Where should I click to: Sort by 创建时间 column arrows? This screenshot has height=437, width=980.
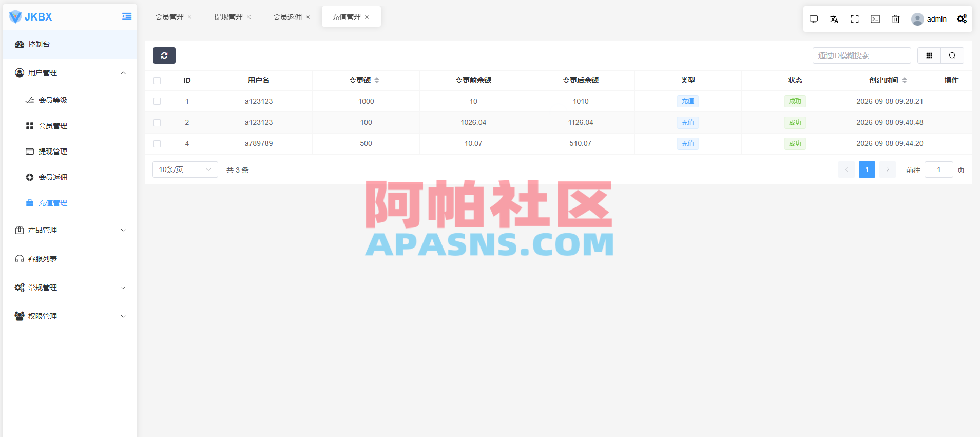coord(905,80)
